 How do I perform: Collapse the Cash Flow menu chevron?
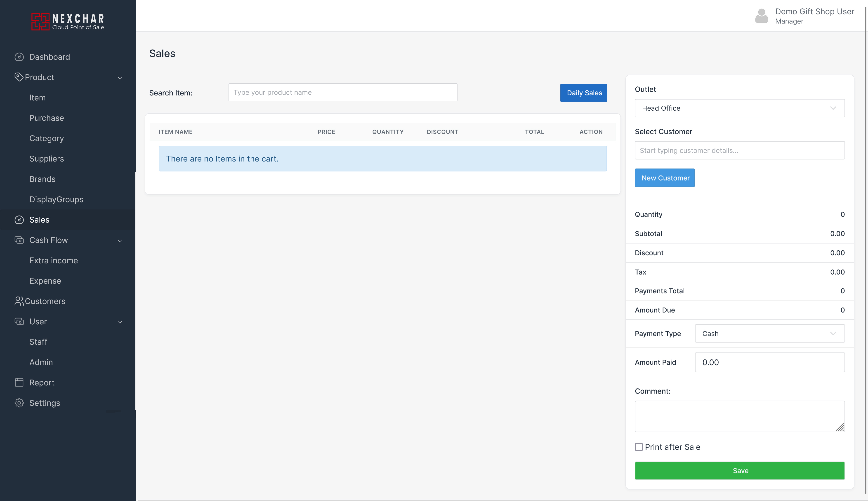pyautogui.click(x=120, y=240)
